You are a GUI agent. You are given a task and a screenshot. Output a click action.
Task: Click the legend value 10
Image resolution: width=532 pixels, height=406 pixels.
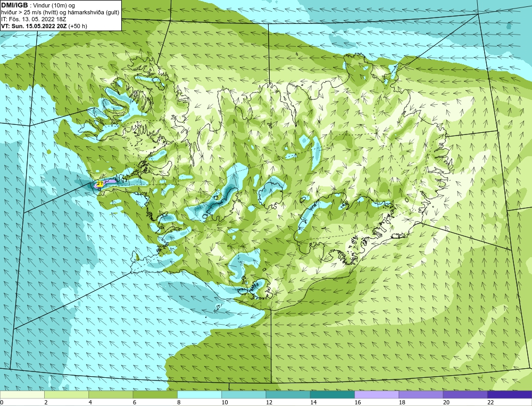pyautogui.click(x=225, y=402)
